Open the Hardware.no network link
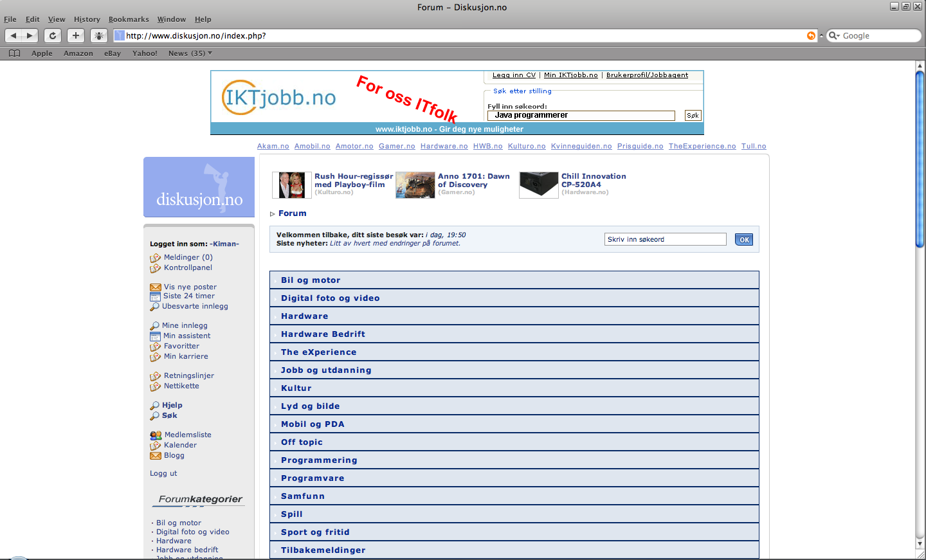Image resolution: width=926 pixels, height=560 pixels. [444, 147]
